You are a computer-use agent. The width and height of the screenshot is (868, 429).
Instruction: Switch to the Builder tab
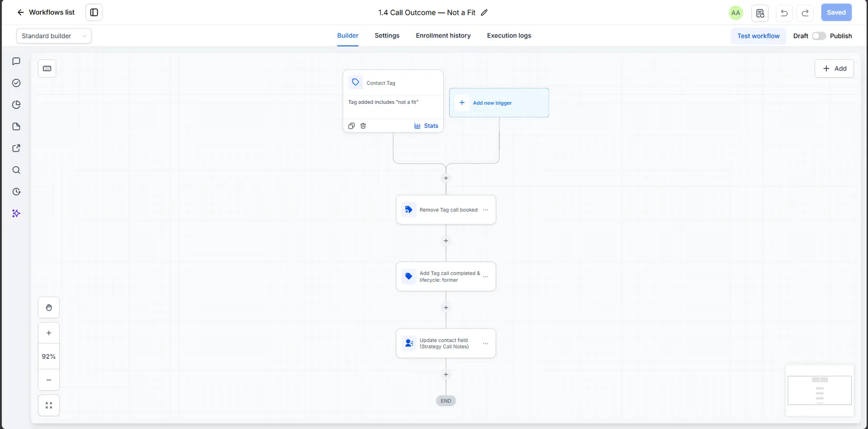pyautogui.click(x=348, y=36)
